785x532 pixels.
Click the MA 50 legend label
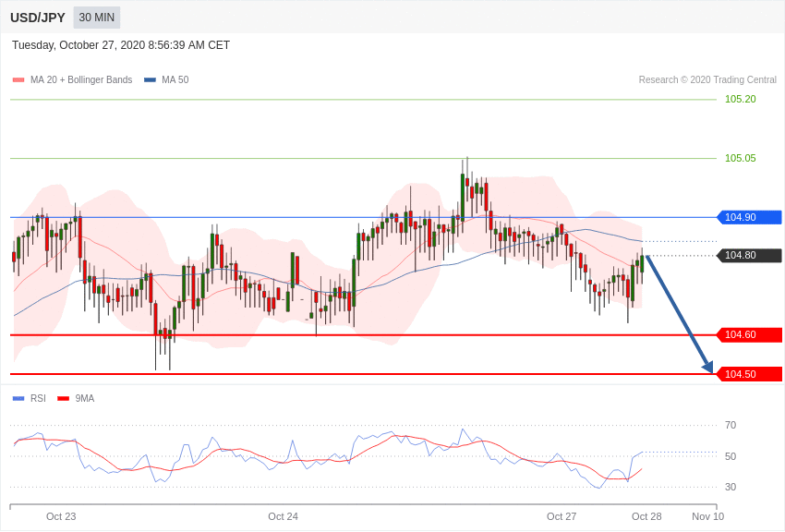(x=175, y=79)
